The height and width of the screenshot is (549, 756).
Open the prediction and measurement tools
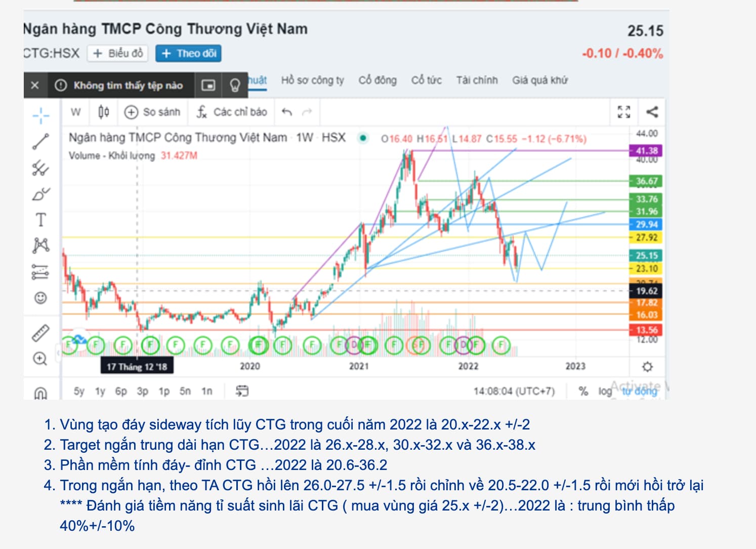tap(41, 272)
